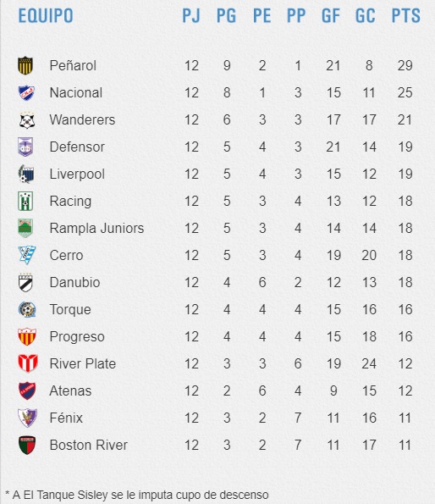Screen dimensions: 435x504
Task: Click the Boston River club crest
Action: point(27,446)
